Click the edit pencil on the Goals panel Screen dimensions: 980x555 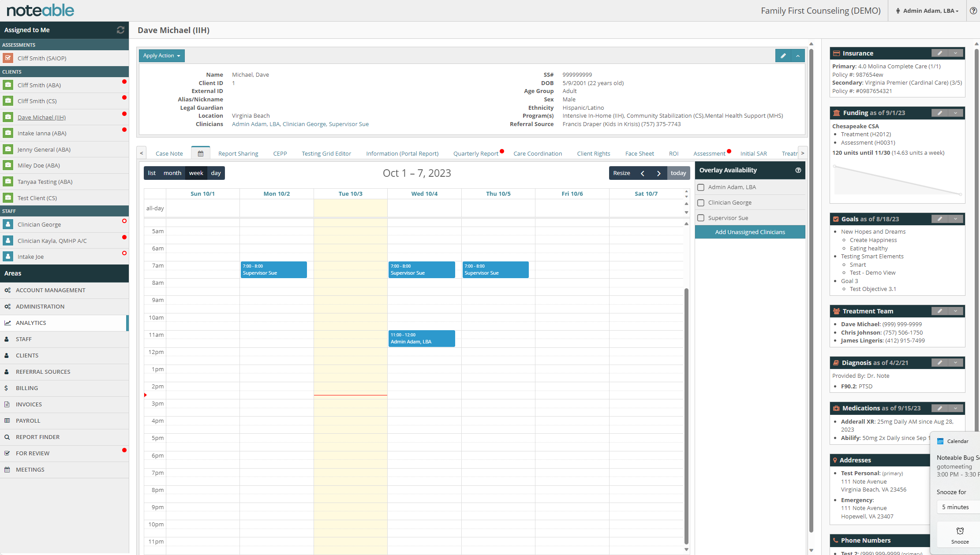pyautogui.click(x=939, y=219)
